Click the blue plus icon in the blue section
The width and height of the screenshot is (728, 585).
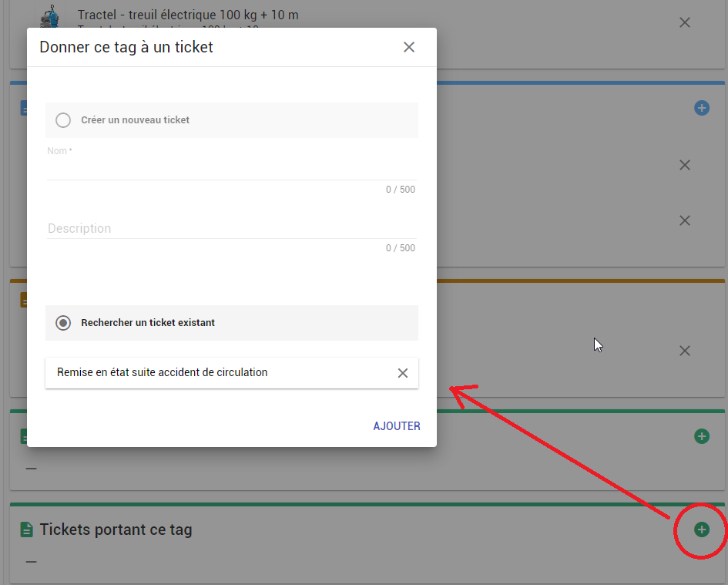point(701,108)
